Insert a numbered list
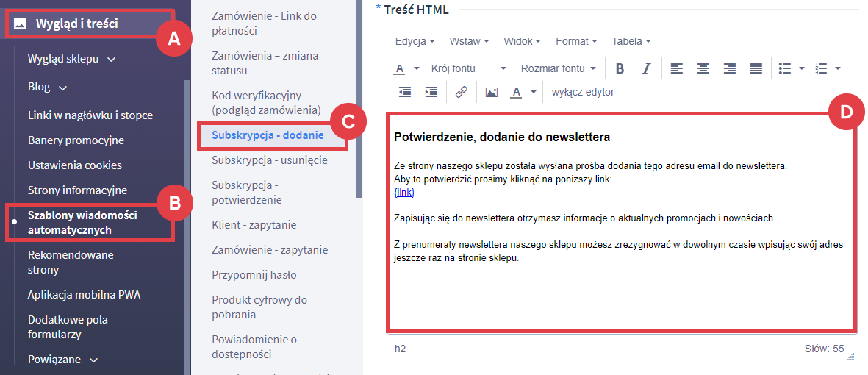This screenshot has height=375, width=868. click(822, 68)
